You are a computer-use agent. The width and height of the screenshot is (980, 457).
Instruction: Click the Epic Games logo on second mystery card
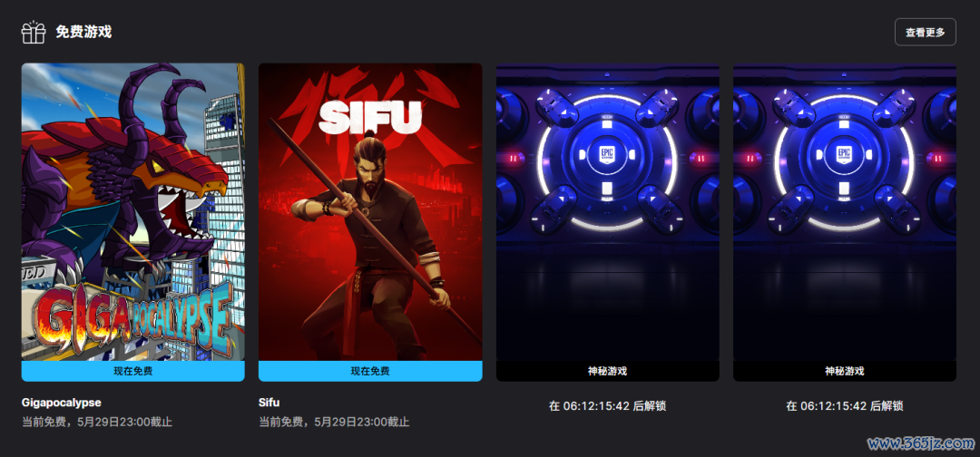pos(844,153)
